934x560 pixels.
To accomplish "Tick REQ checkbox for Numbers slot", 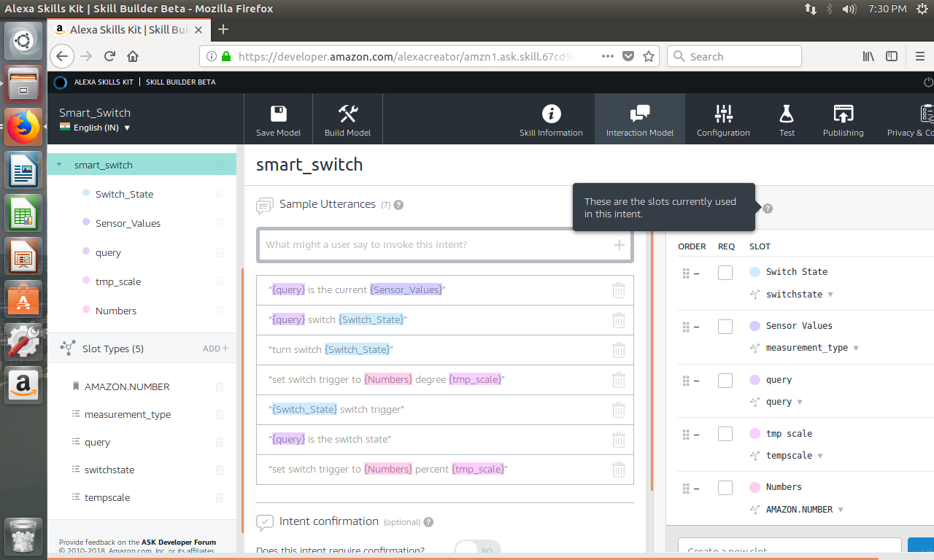I will (x=725, y=488).
